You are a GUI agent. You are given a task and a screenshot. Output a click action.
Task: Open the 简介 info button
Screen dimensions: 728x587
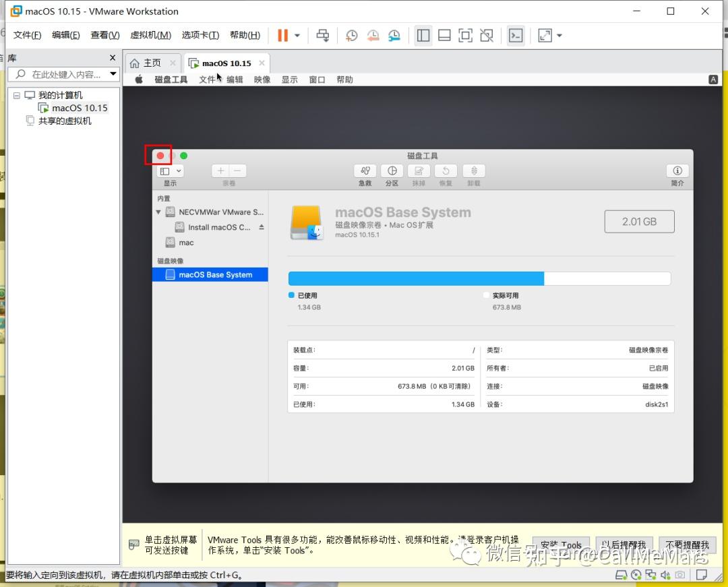click(677, 171)
